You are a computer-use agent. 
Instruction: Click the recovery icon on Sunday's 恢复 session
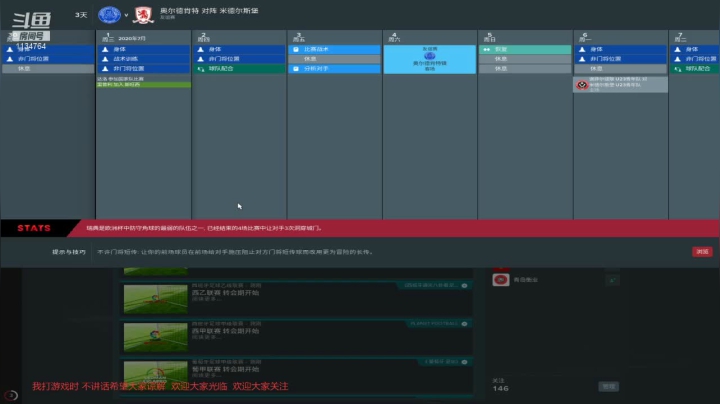[x=487, y=49]
